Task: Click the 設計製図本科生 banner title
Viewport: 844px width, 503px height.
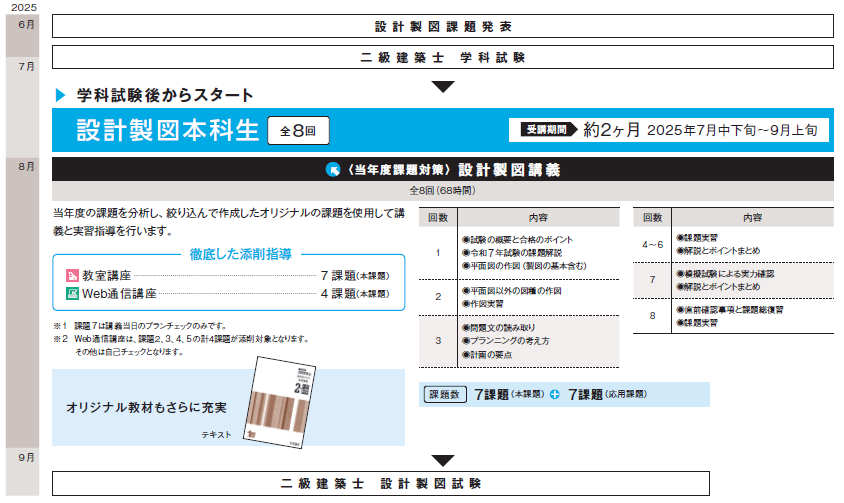Action: coord(167,130)
